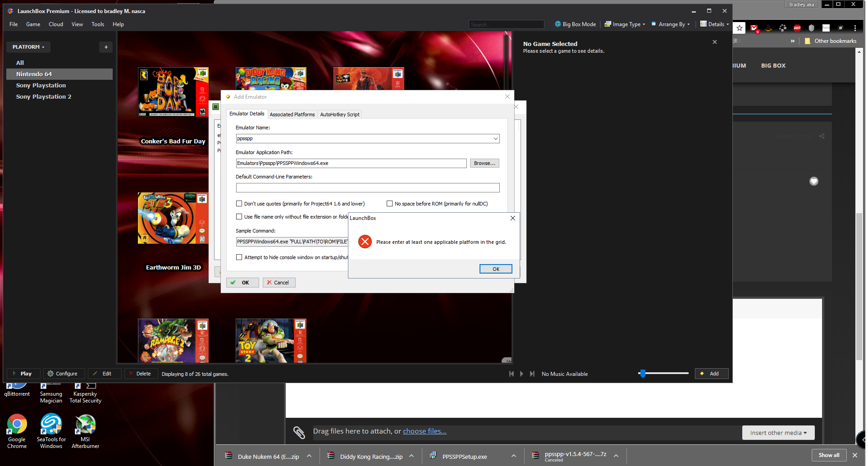
Task: Click the Play button in bottom bar
Action: coord(23,374)
